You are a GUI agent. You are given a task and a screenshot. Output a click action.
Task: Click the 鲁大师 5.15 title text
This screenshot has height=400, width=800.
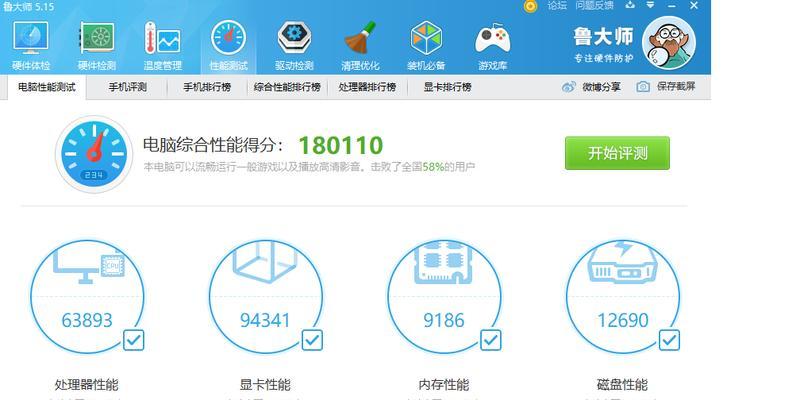pyautogui.click(x=28, y=7)
